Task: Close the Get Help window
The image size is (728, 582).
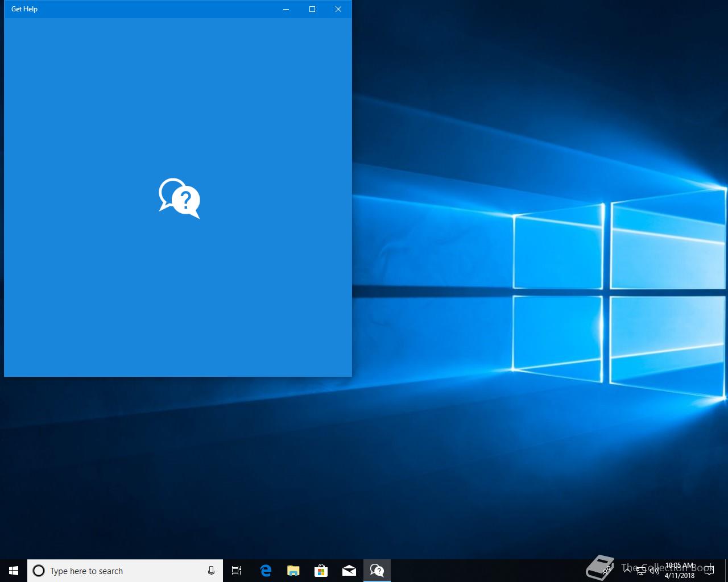Action: pyautogui.click(x=338, y=9)
